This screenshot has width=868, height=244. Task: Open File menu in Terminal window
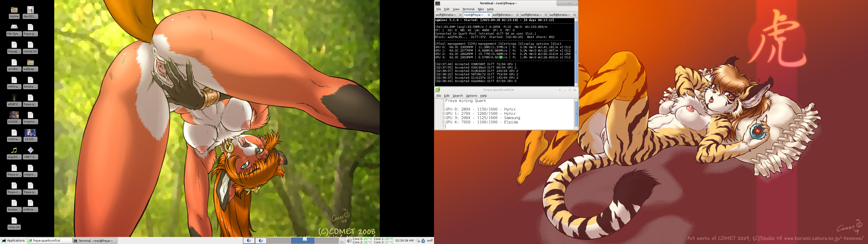click(x=438, y=9)
